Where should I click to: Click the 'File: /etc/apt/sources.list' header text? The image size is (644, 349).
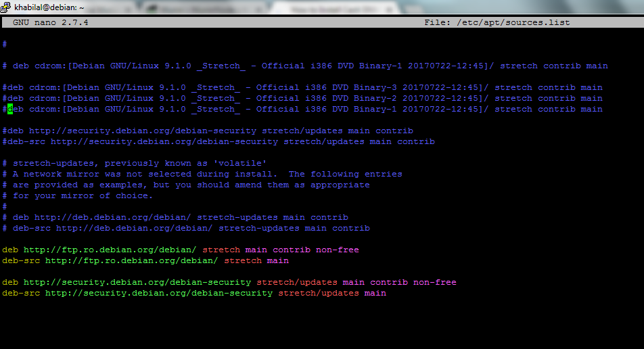(x=497, y=22)
